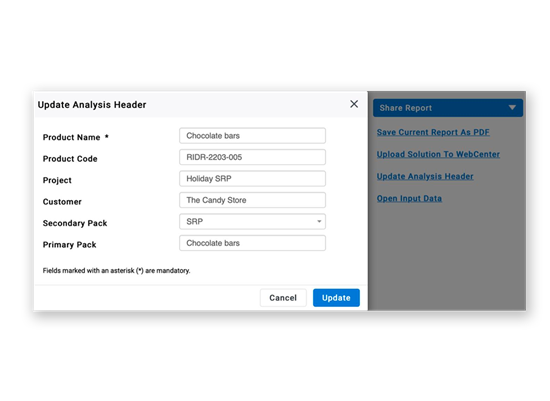Click the Primary Pack input field

pyautogui.click(x=252, y=243)
